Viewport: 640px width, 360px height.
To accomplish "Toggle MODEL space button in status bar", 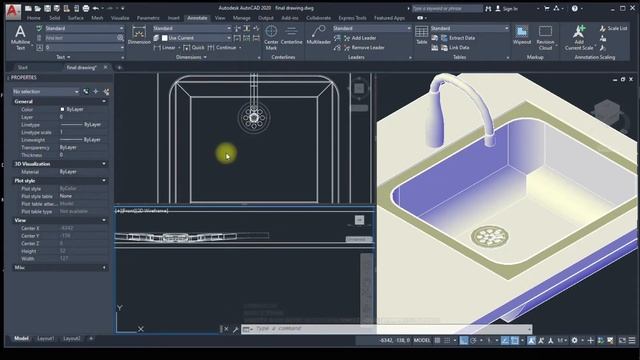I will click(422, 340).
